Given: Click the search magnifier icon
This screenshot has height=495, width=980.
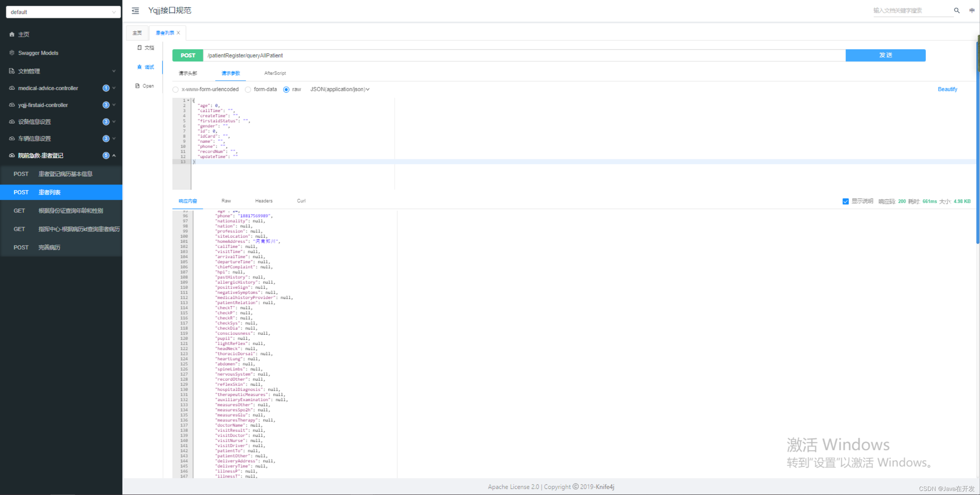Looking at the screenshot, I should click(957, 11).
